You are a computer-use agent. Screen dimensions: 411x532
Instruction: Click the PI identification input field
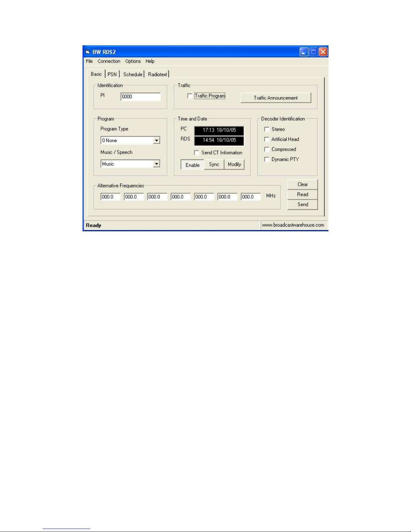pos(141,97)
